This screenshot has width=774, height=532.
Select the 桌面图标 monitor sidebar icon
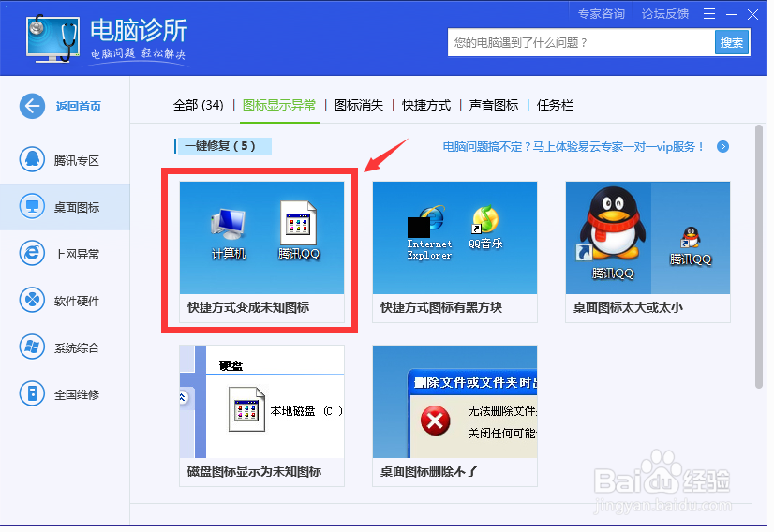pyautogui.click(x=32, y=206)
